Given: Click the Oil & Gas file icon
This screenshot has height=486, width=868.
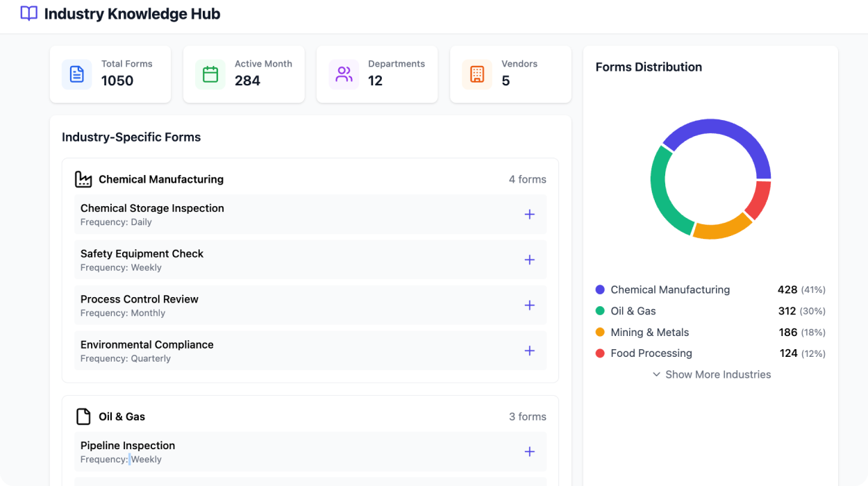Looking at the screenshot, I should point(83,417).
